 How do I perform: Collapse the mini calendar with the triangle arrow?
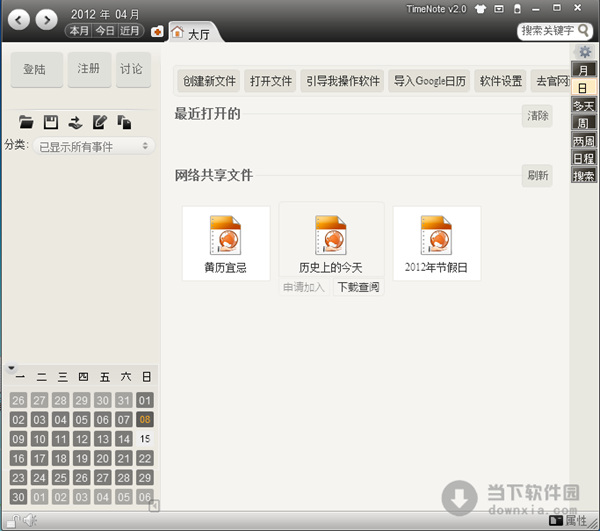(10, 368)
